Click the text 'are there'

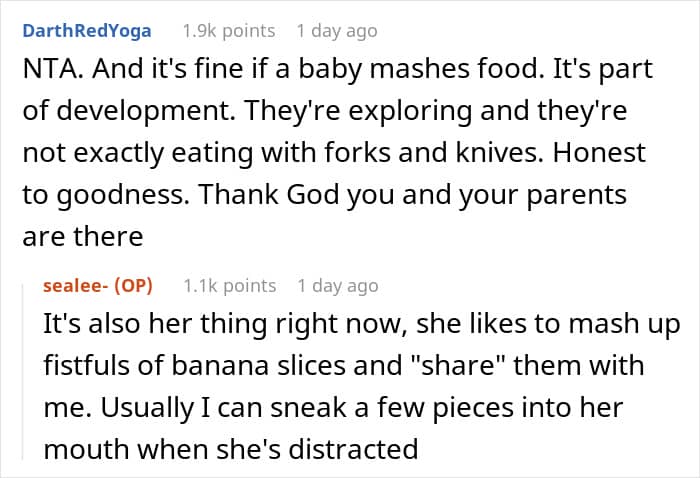click(x=83, y=237)
